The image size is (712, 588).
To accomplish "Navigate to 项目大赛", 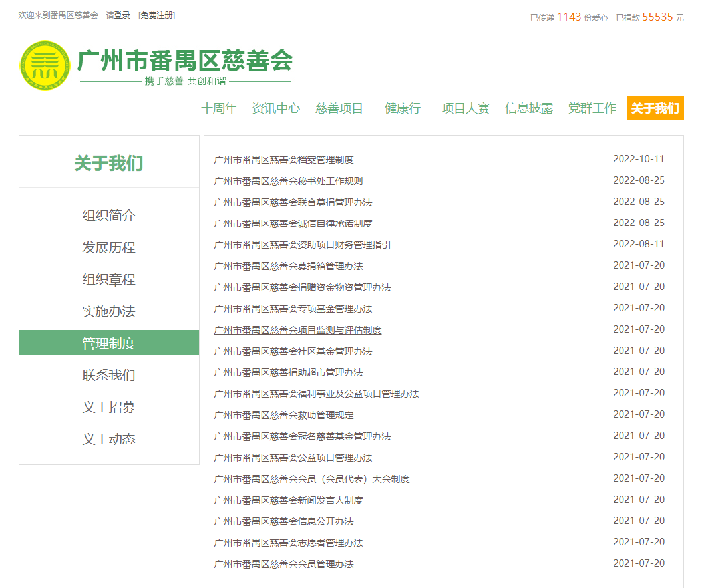I will [465, 108].
